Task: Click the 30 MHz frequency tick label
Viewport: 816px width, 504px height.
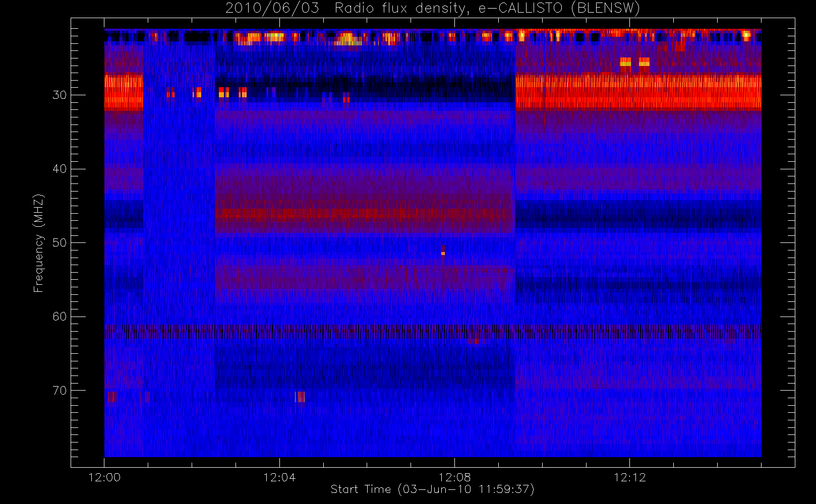Action: (x=60, y=95)
